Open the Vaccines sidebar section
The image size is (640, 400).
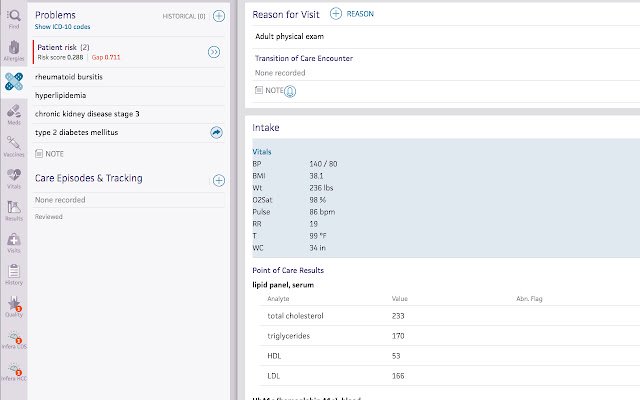click(14, 147)
